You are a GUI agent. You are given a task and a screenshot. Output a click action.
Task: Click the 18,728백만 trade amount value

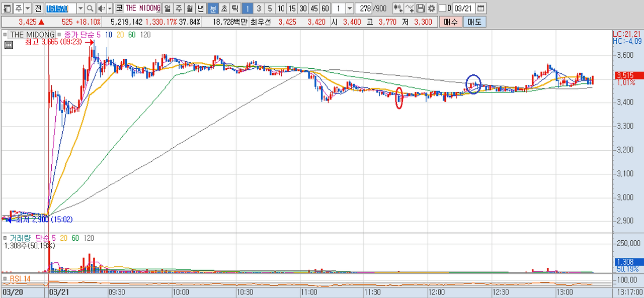pyautogui.click(x=230, y=22)
